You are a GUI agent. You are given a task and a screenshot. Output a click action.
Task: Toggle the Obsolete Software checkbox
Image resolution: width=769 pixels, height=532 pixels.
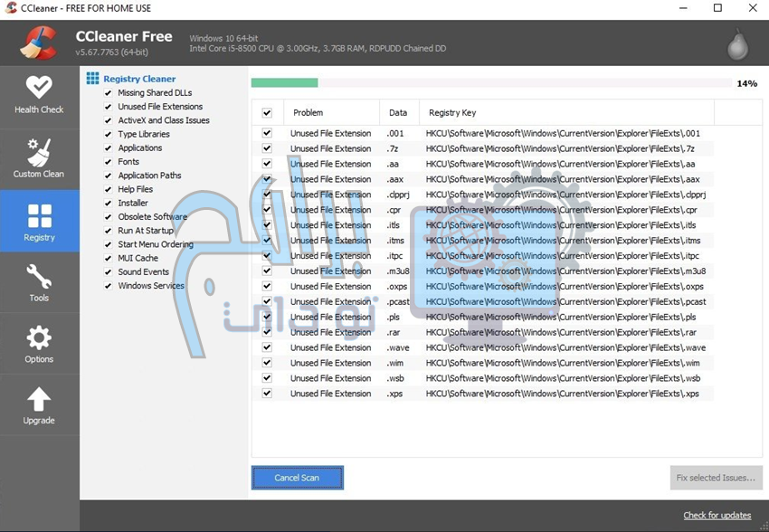coord(109,217)
